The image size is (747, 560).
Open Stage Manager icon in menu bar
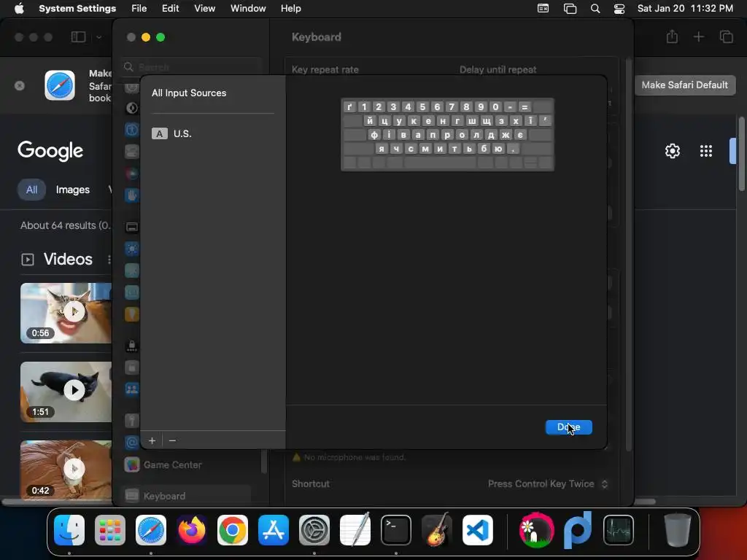coord(570,8)
